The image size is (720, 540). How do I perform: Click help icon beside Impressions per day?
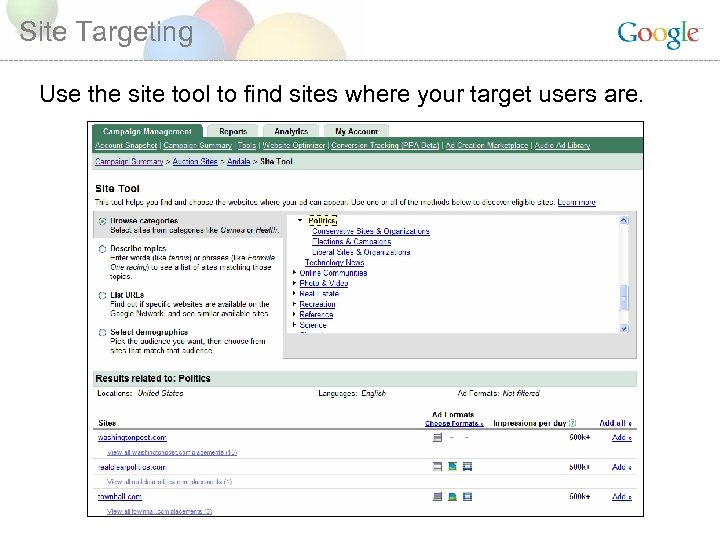tap(572, 423)
